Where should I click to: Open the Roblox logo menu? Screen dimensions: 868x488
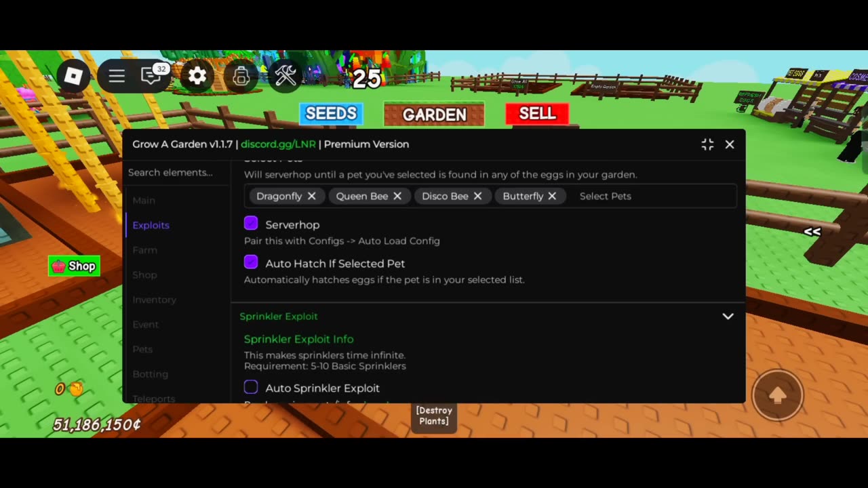coord(73,76)
